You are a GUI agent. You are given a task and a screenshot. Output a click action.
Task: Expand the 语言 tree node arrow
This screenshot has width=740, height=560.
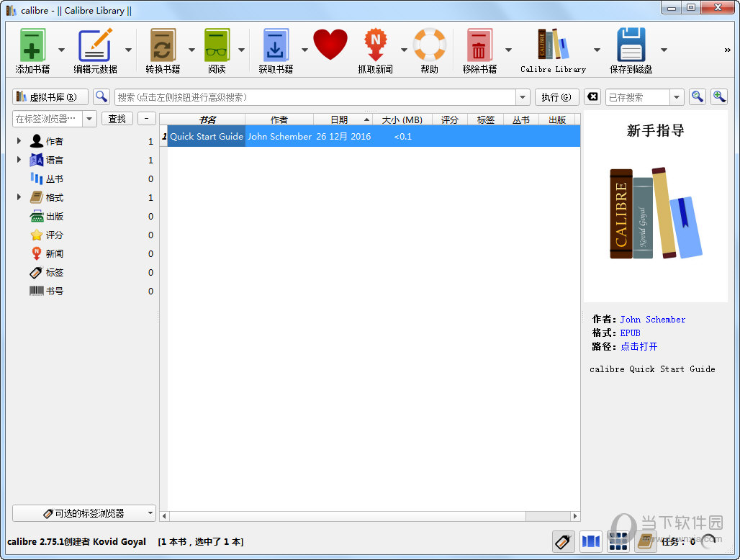coord(19,160)
